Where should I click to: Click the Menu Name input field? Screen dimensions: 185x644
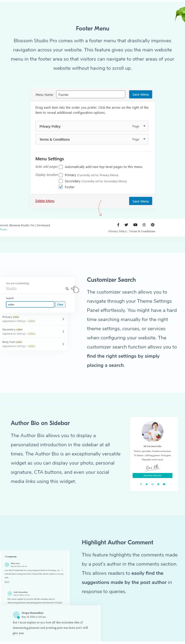(90, 95)
